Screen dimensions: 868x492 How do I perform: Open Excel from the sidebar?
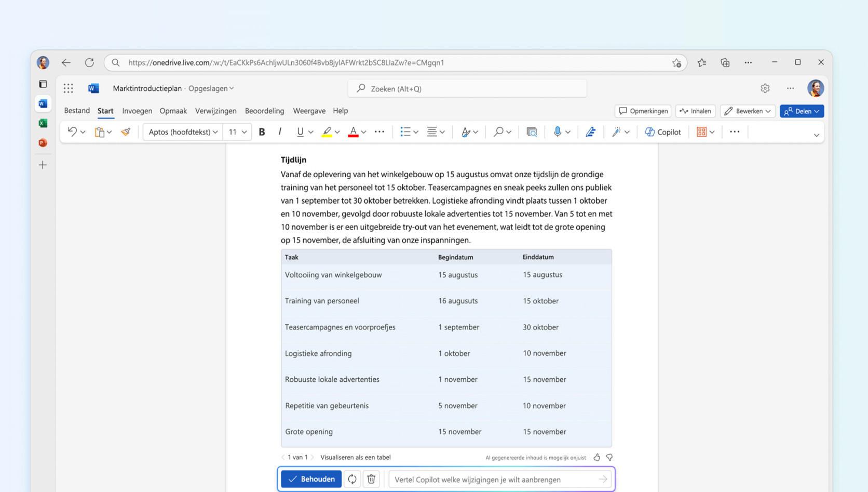click(x=43, y=123)
